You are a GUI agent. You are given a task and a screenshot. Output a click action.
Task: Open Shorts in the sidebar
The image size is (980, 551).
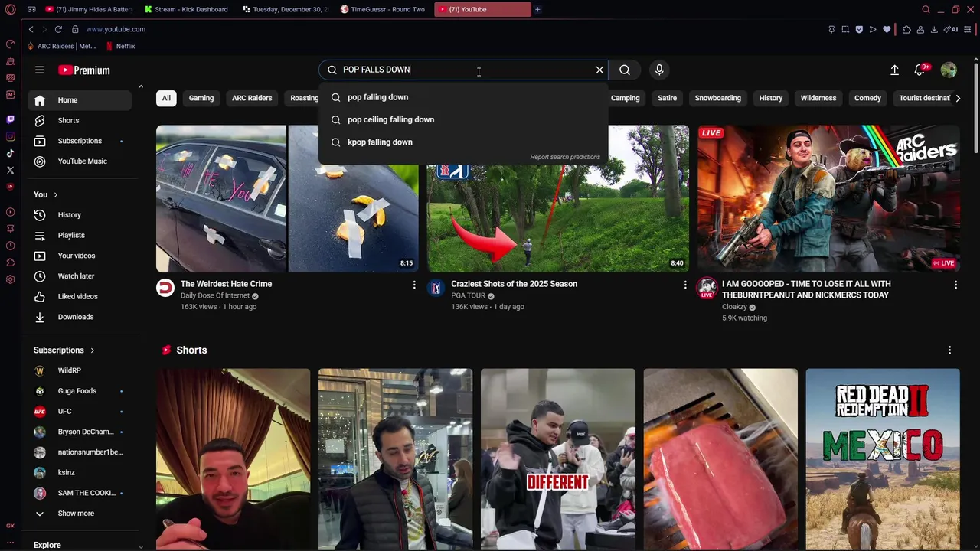click(80, 120)
